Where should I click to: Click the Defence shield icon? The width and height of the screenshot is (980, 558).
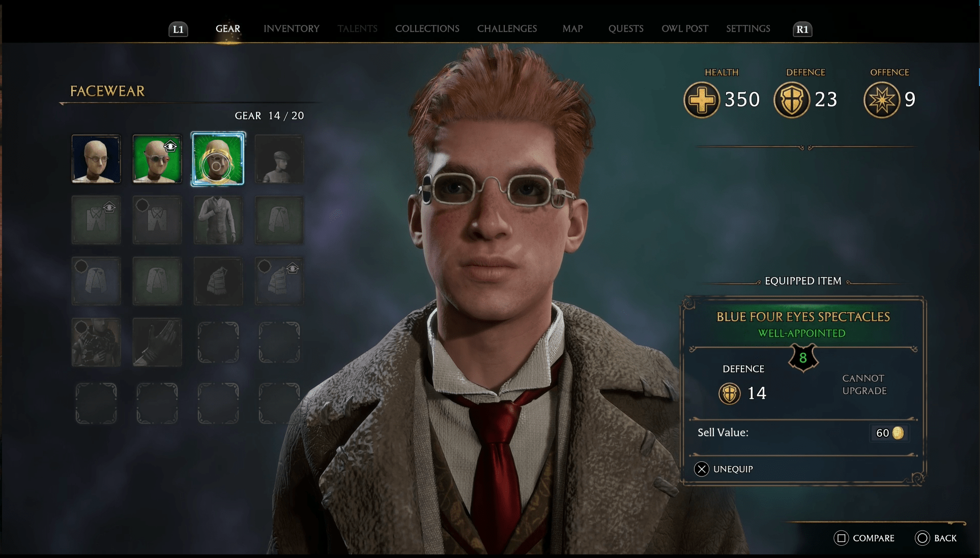(792, 99)
